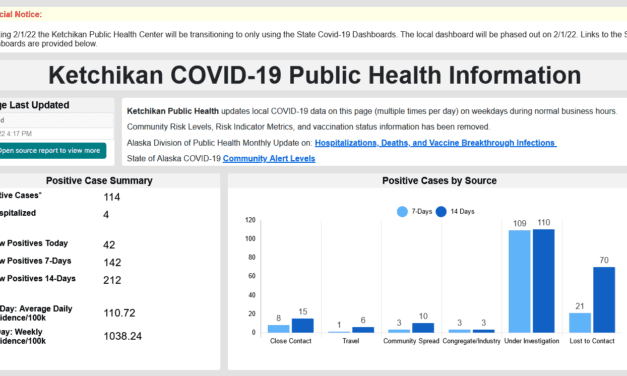627x376 pixels.
Task: Click the 'Last Updated' panel heading
Action: click(x=39, y=105)
